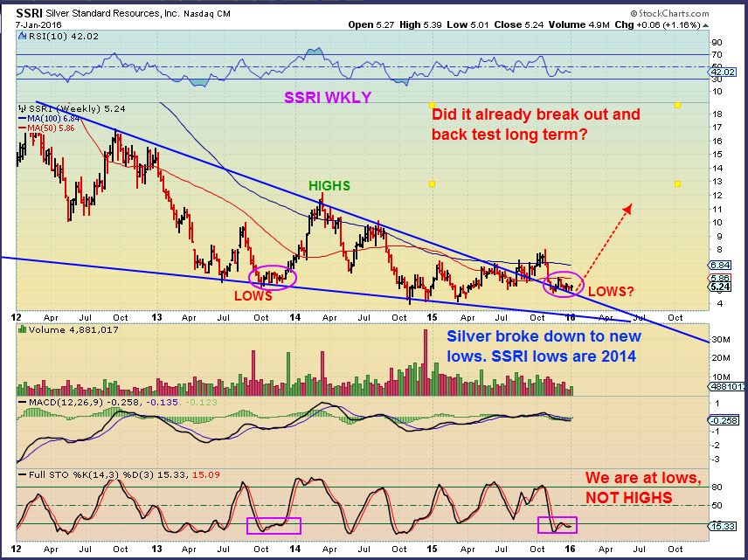Click the -3 level on the MACD axis
This screenshot has height=560, width=748.
pyautogui.click(x=716, y=459)
